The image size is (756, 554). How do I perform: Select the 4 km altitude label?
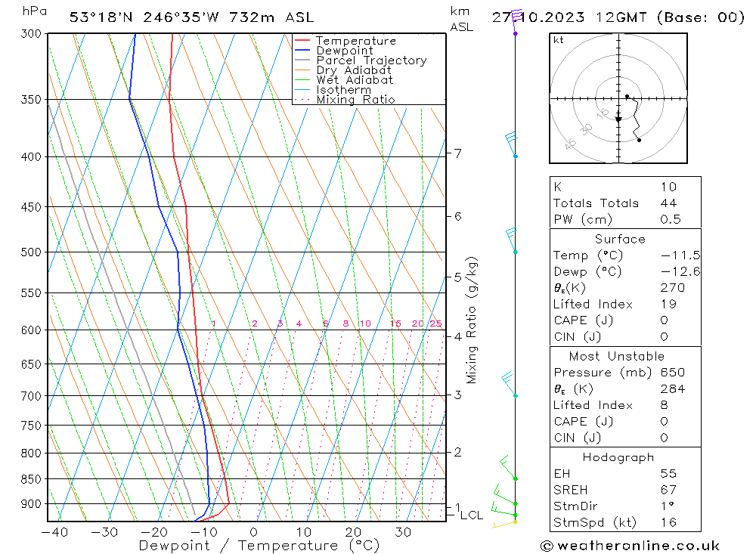[x=457, y=336]
